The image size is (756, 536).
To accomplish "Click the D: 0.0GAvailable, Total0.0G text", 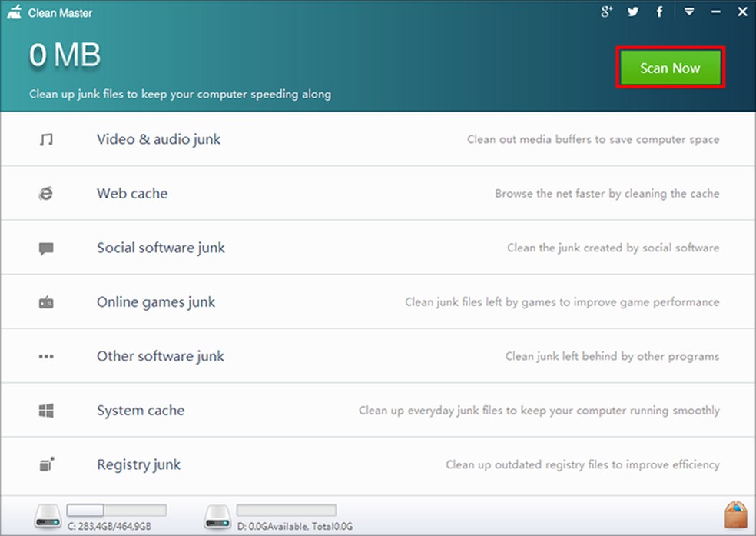I will click(294, 526).
